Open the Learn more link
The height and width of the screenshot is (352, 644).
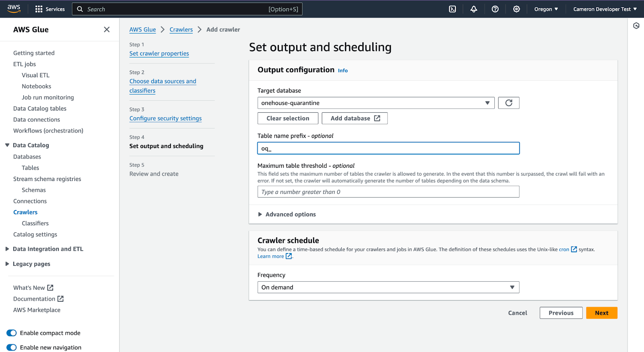click(x=271, y=256)
